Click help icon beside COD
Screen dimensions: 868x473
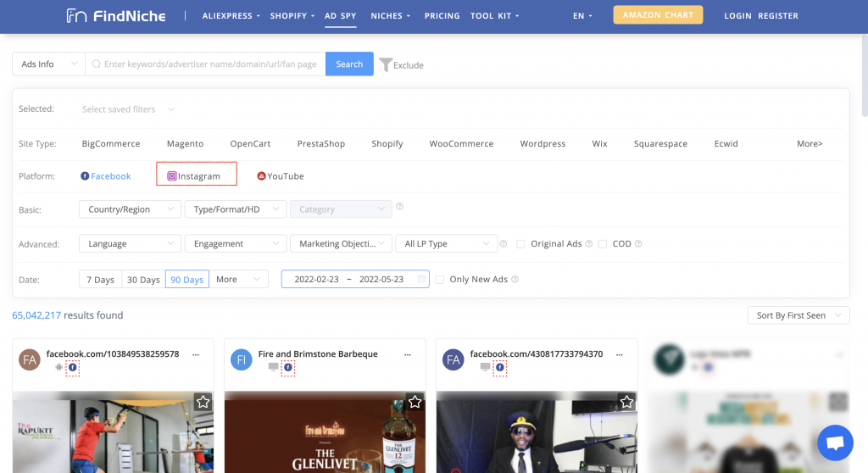pyautogui.click(x=638, y=243)
